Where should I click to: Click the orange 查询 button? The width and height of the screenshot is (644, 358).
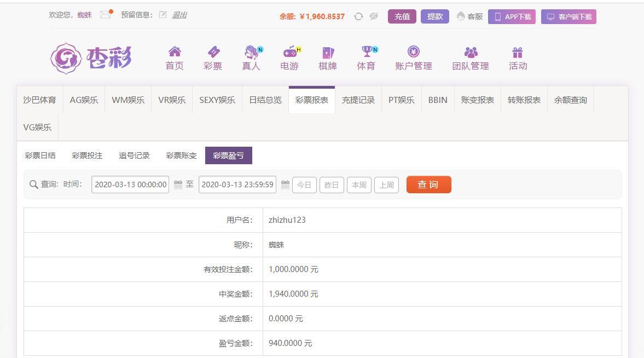pyautogui.click(x=429, y=184)
